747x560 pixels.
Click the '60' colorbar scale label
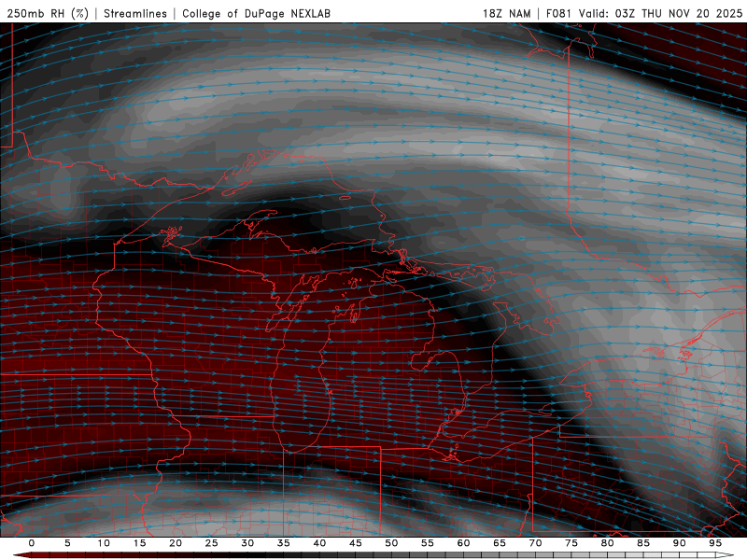[463, 543]
